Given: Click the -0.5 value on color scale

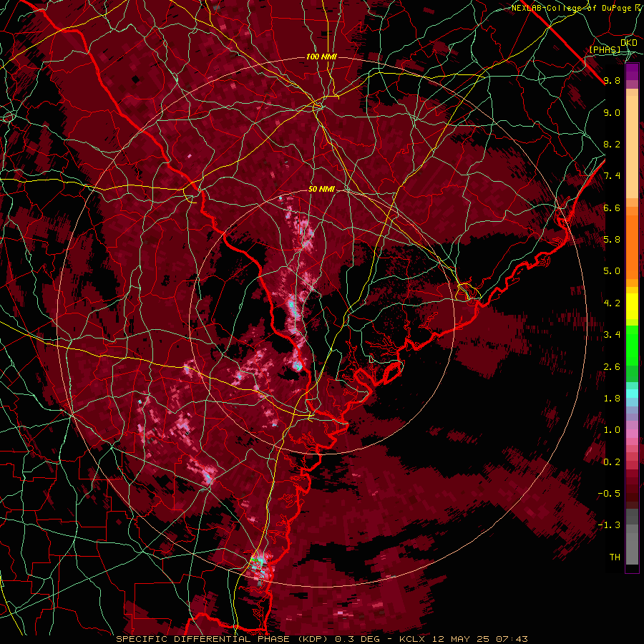Looking at the screenshot, I should pyautogui.click(x=609, y=493).
